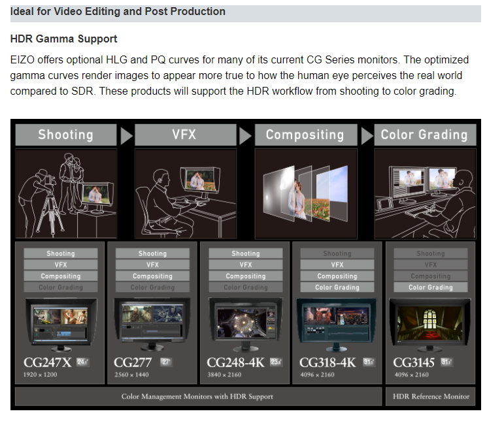504x422 pixels.
Task: Click the 27 inch size badge beside CG277
Action: click(166, 362)
